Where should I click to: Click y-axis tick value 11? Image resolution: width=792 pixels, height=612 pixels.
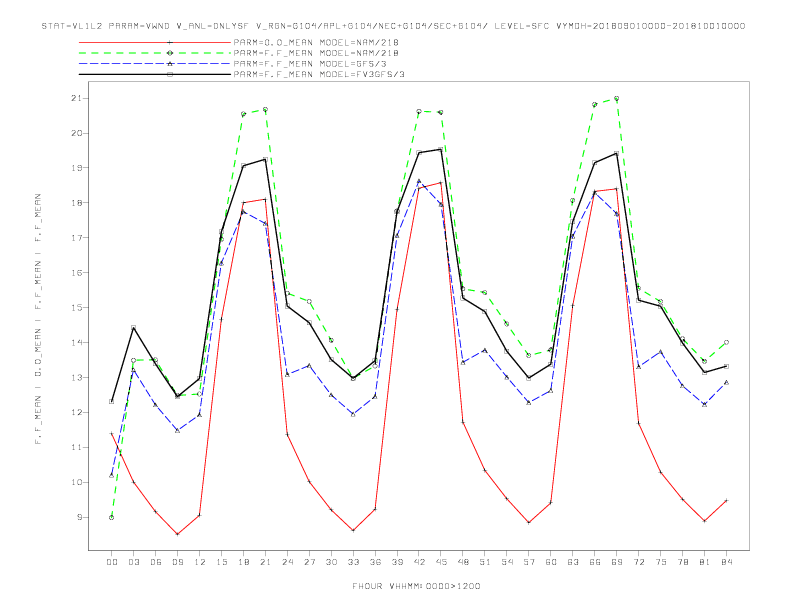point(76,447)
